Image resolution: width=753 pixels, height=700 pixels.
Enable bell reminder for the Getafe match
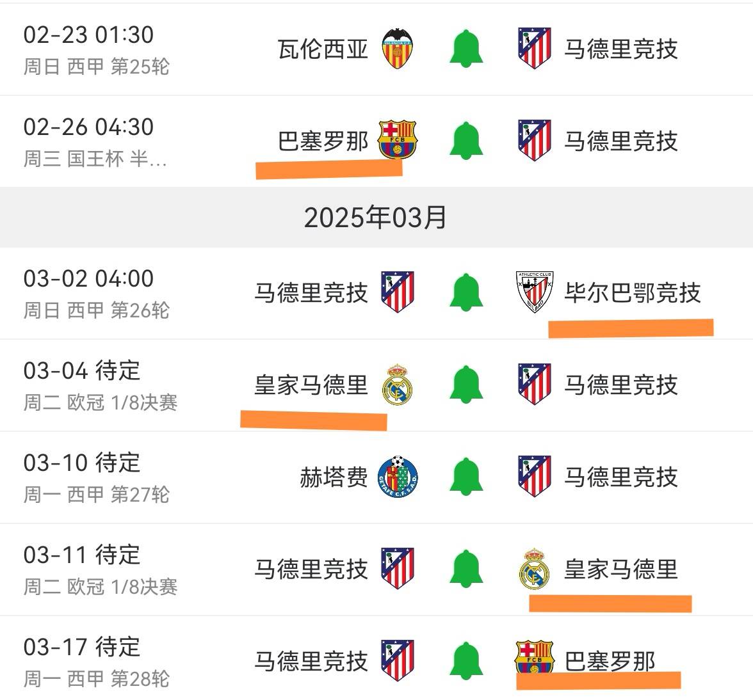[466, 477]
